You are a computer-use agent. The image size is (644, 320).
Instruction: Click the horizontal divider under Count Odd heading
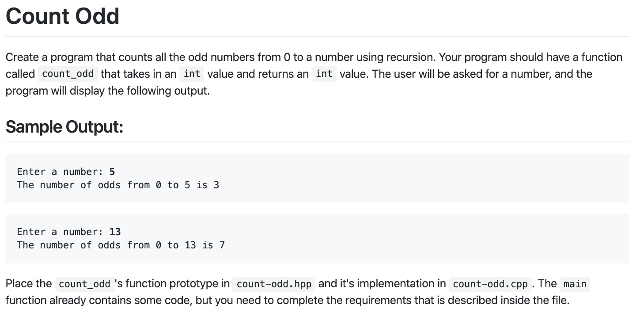pos(317,36)
